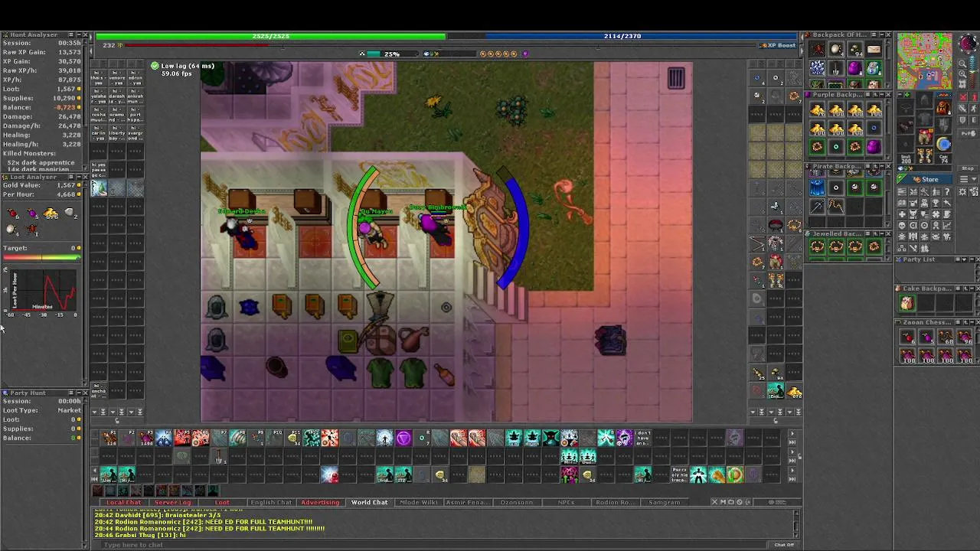Select the item stack showing 68 in Zaoan Chess
980x551 pixels.
(946, 337)
